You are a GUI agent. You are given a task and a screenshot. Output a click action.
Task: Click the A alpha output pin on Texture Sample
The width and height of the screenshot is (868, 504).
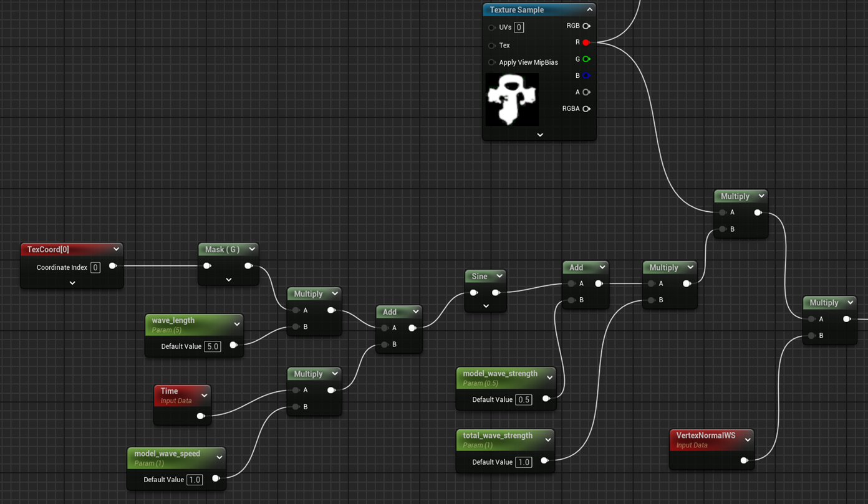coord(586,92)
